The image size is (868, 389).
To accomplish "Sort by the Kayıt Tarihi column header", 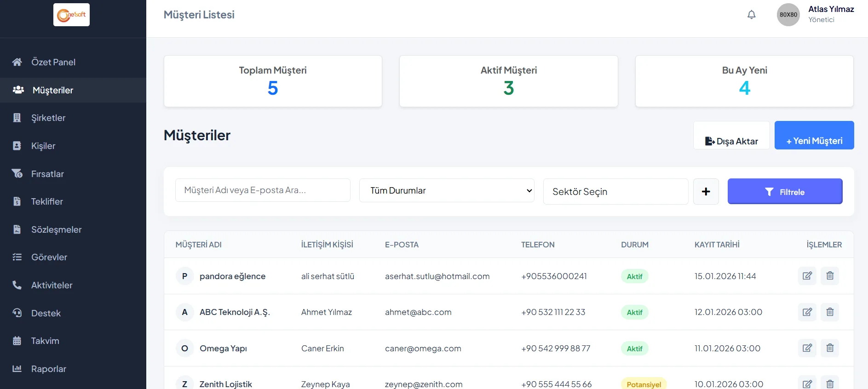I will click(717, 245).
